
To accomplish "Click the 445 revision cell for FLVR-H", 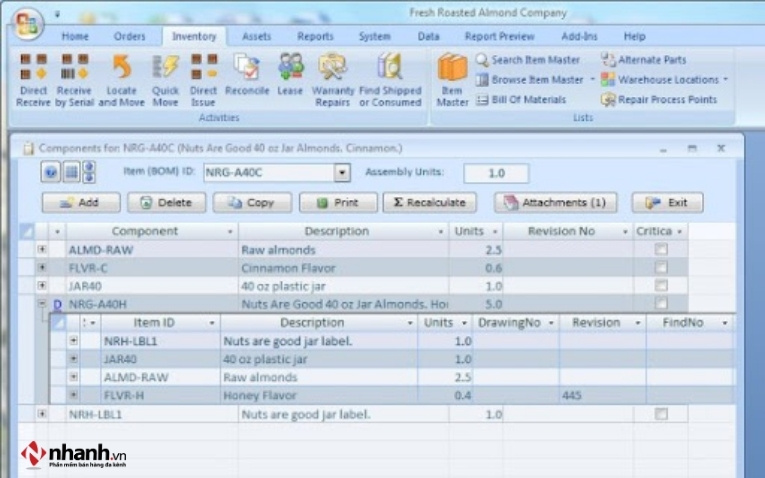I will tap(603, 395).
